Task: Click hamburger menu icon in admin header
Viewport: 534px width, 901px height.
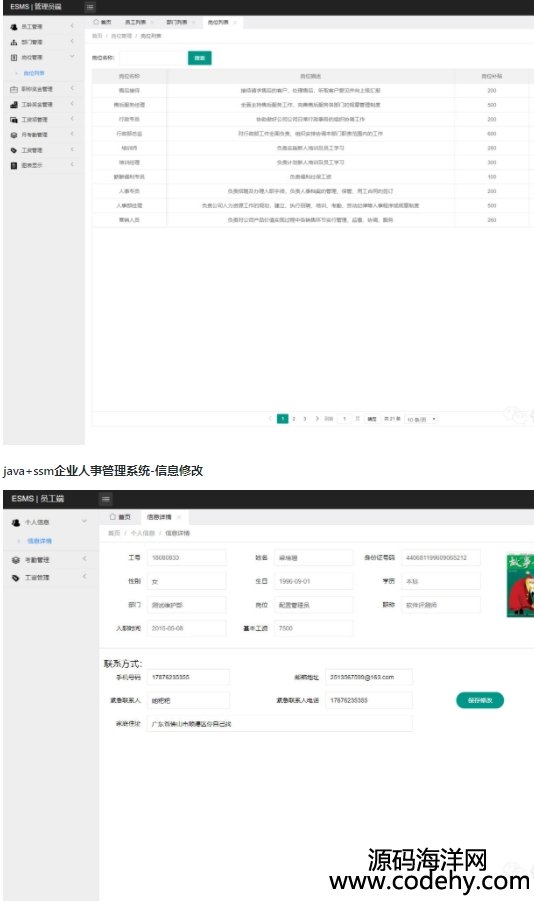Action: click(90, 7)
